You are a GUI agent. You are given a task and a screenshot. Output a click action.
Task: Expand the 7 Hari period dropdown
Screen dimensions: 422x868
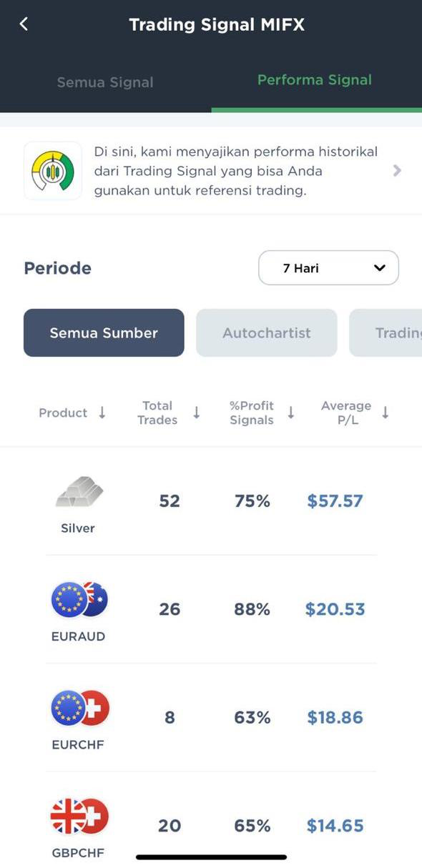[x=328, y=268]
